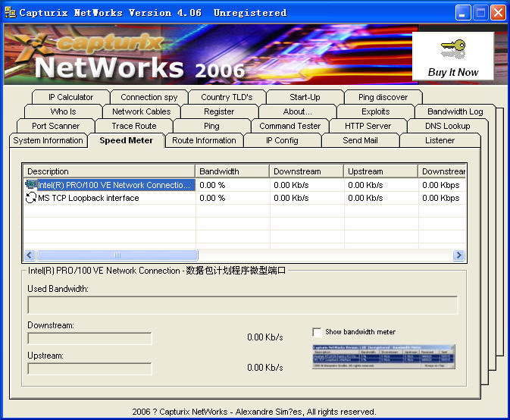Open the About... tab
Image resolution: width=510 pixels, height=420 pixels.
point(297,111)
